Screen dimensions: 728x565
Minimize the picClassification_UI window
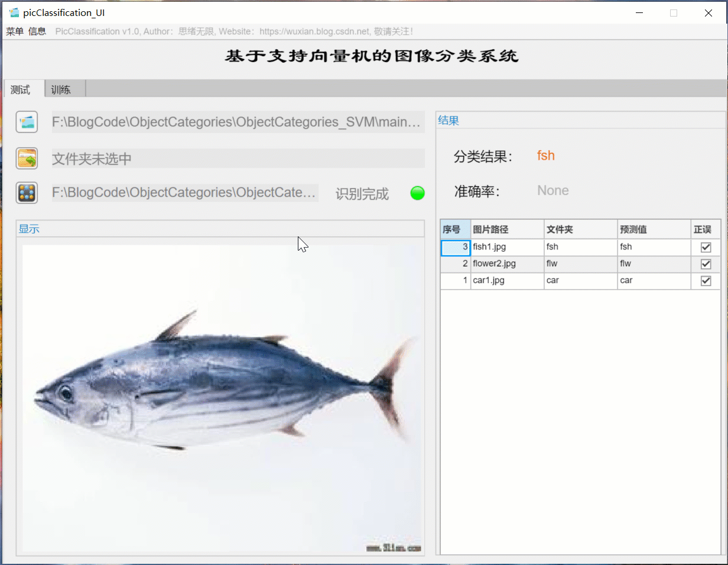(639, 13)
